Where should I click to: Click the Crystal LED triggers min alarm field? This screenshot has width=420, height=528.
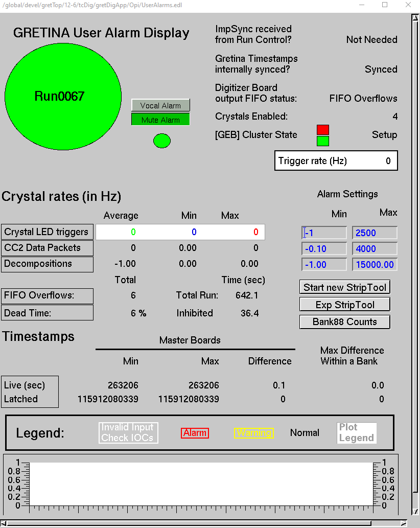tap(324, 233)
